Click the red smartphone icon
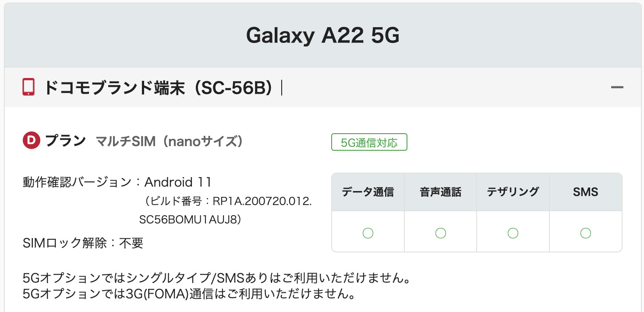 coord(28,87)
